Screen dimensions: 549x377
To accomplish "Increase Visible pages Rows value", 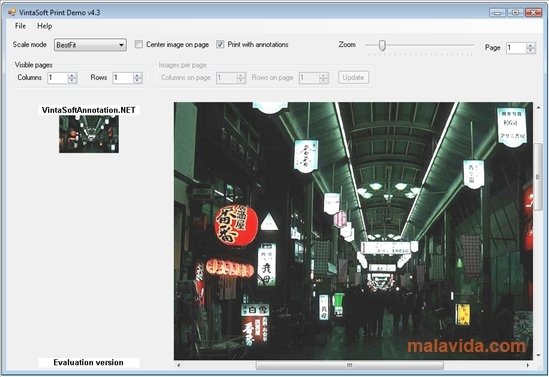I will [138, 75].
